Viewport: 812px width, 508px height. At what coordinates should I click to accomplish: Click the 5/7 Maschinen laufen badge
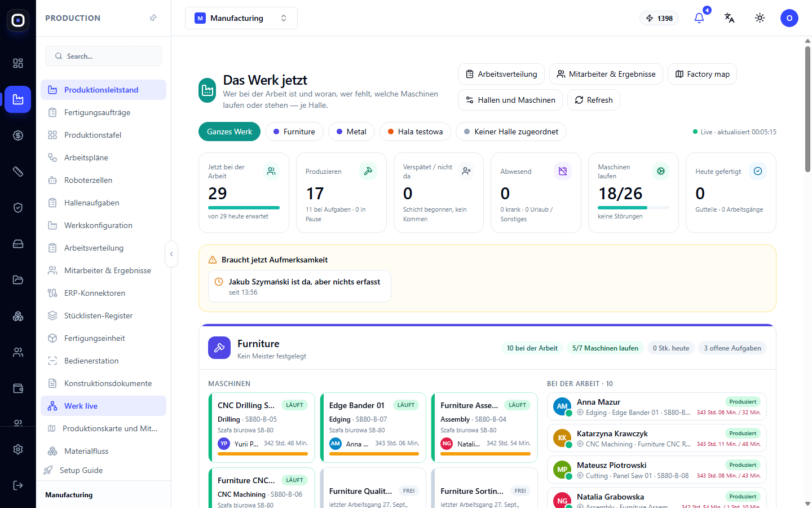point(605,348)
